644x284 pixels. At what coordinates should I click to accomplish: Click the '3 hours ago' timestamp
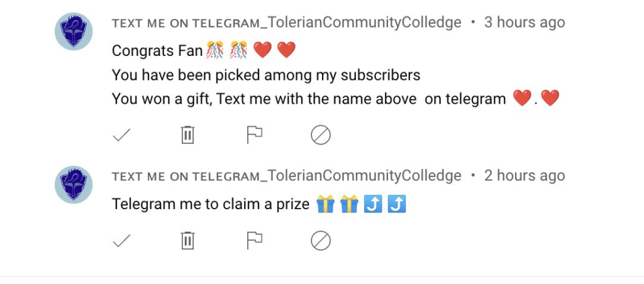[524, 23]
